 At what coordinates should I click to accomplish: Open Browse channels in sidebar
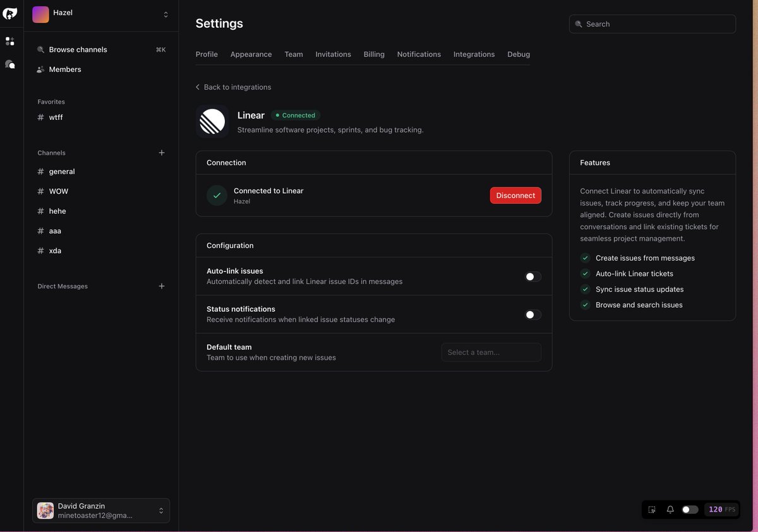coord(101,50)
